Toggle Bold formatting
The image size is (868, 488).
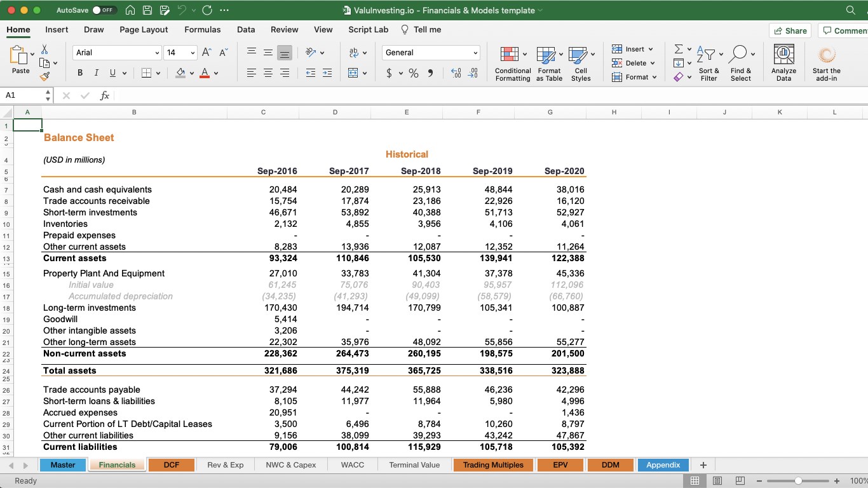pyautogui.click(x=80, y=73)
